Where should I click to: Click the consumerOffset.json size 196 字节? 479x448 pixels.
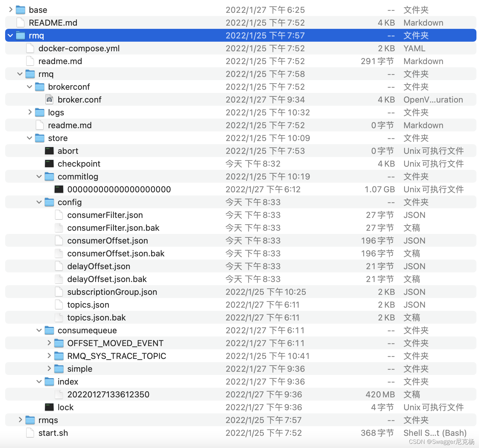coord(378,240)
